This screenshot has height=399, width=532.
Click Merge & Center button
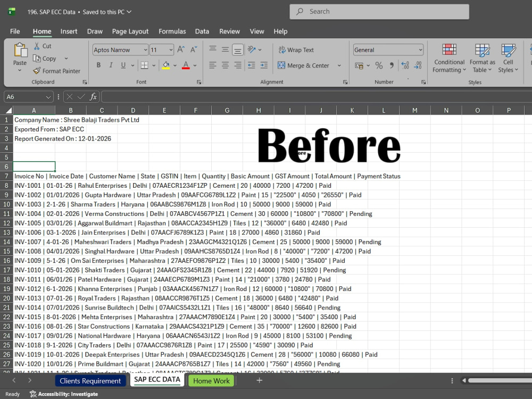tap(304, 65)
